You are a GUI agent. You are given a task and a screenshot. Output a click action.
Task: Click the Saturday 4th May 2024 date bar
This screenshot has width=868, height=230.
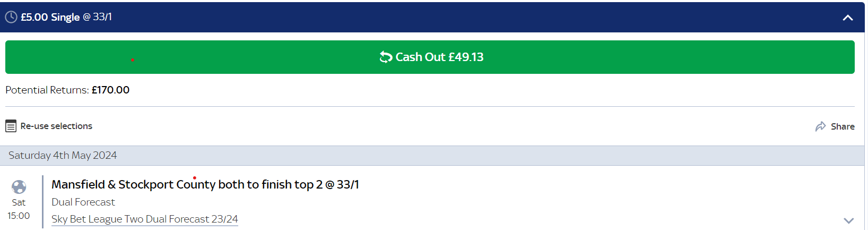tap(63, 155)
